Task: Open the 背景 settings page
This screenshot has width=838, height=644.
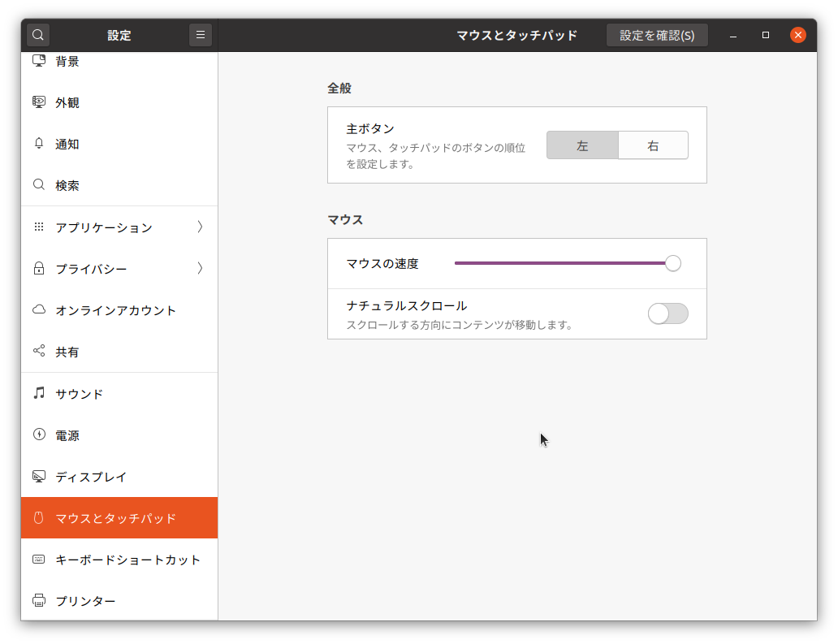Action: [119, 62]
